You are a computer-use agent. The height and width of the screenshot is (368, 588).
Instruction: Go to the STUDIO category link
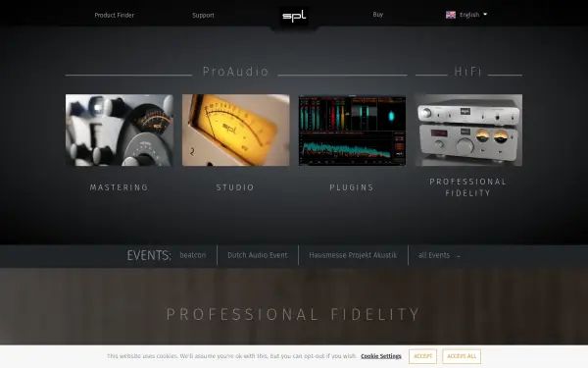235,187
